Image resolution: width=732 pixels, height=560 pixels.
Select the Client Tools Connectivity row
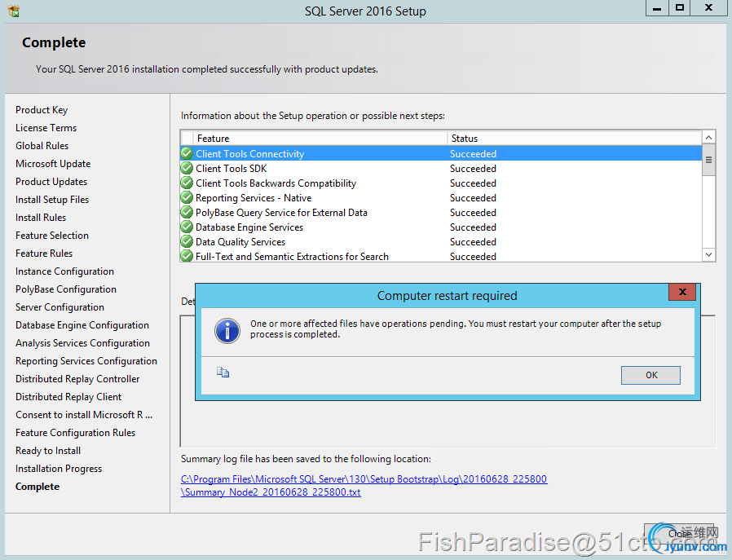click(x=441, y=153)
